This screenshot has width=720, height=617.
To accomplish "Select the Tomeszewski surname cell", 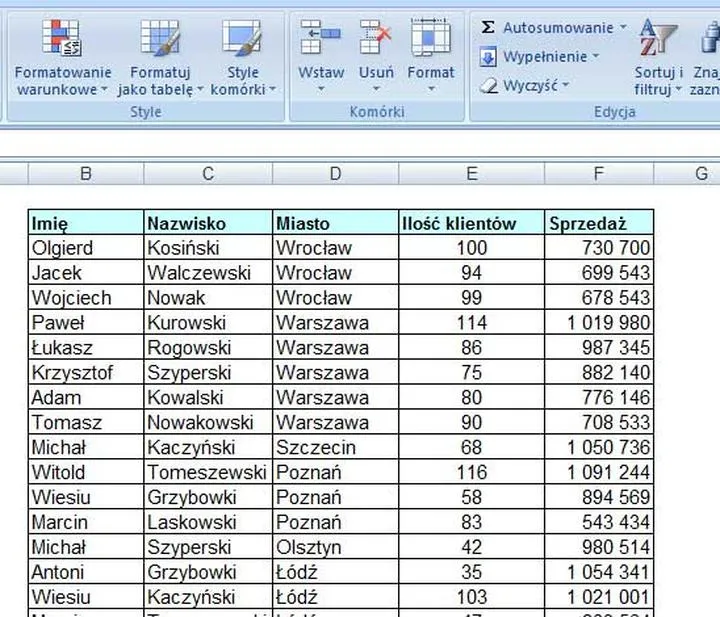I will click(x=207, y=472).
